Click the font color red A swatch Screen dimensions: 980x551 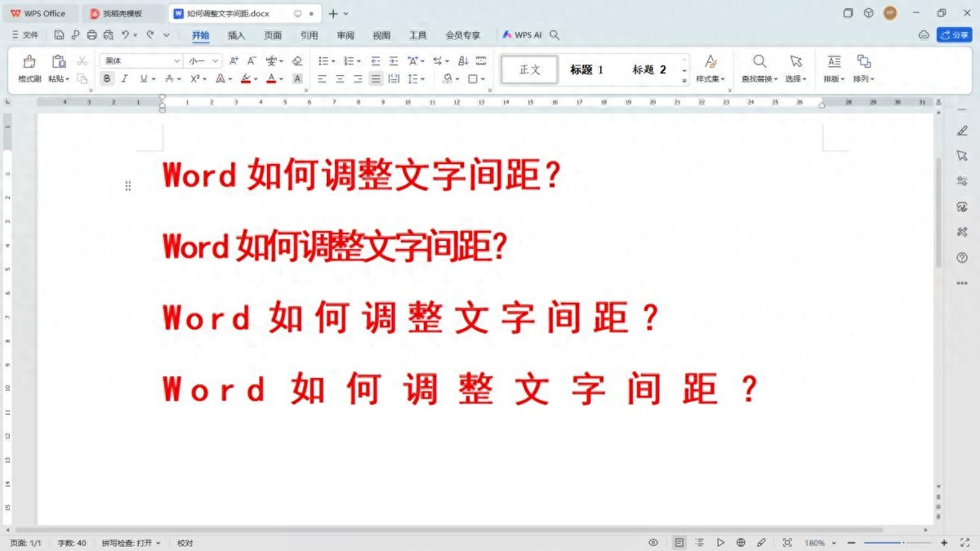(270, 79)
